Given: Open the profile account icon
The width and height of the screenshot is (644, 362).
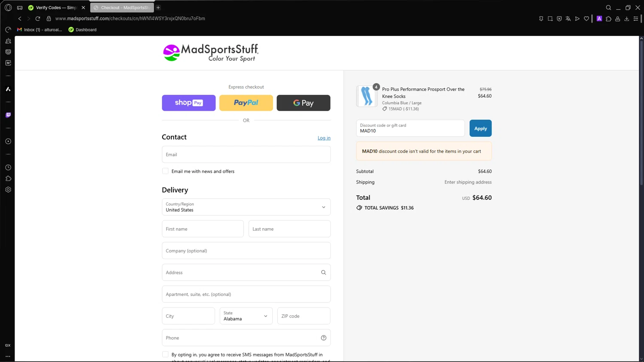Looking at the screenshot, I should click(x=617, y=18).
